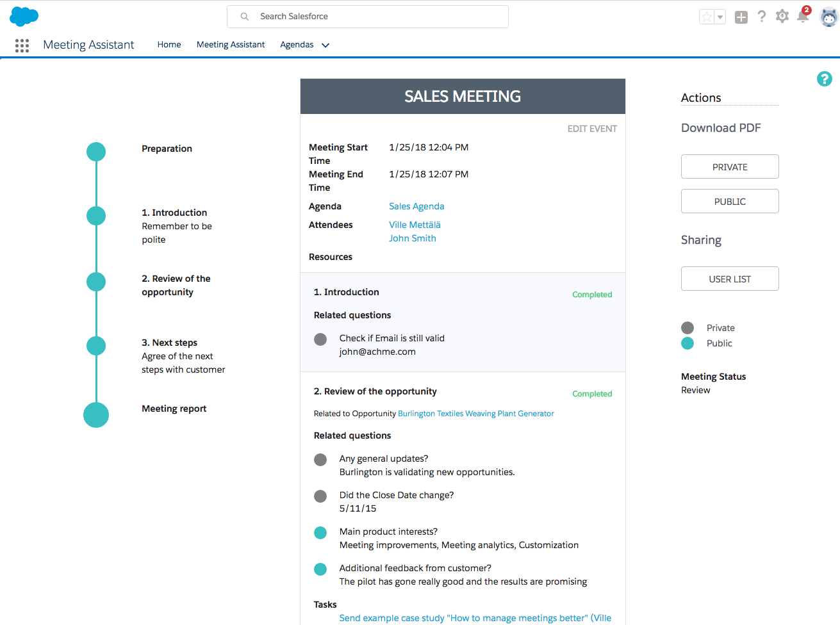Click the Completed status of Review of the opportunity

click(592, 394)
